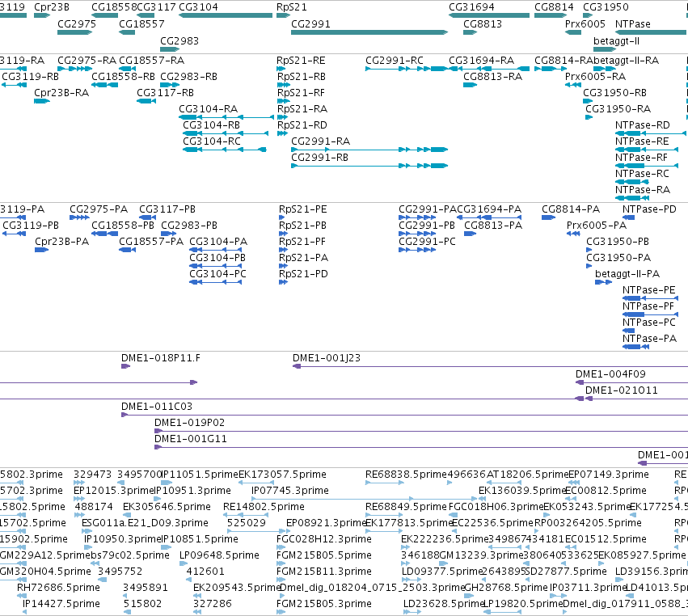The height and width of the screenshot is (616, 688).
Task: Select transcript Cpr23B-RA
Action: click(x=42, y=101)
